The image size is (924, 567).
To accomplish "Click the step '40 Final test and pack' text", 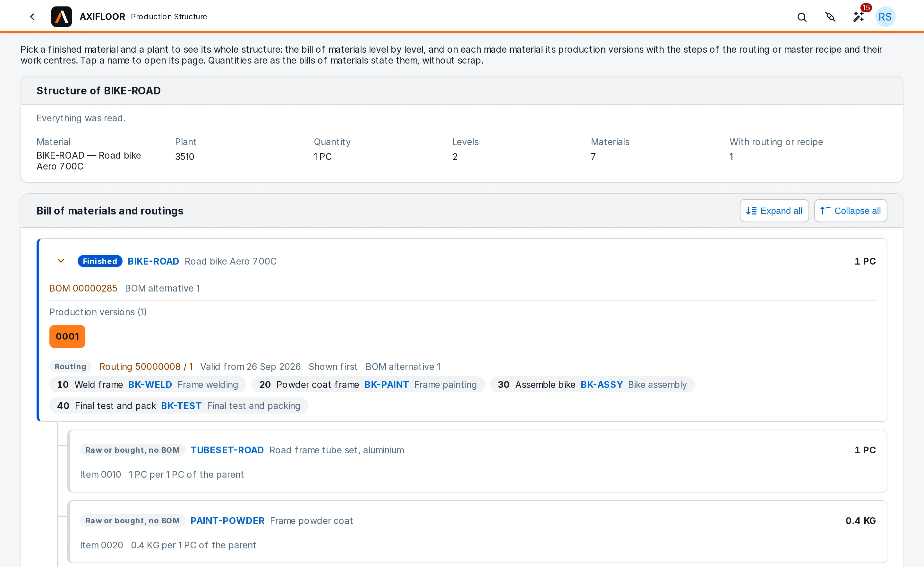I will pos(107,406).
